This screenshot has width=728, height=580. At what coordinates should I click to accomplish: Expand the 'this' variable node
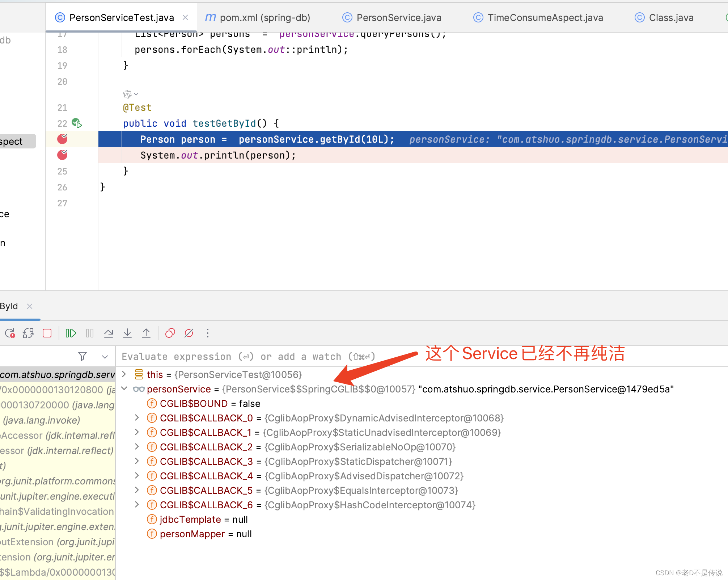(x=124, y=374)
